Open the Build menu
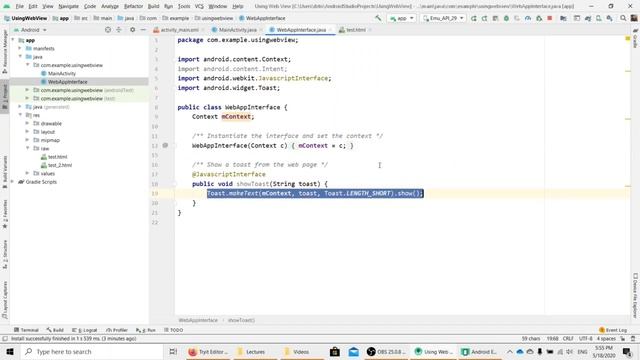Screen dimensions: 640x360 pos(153,6)
